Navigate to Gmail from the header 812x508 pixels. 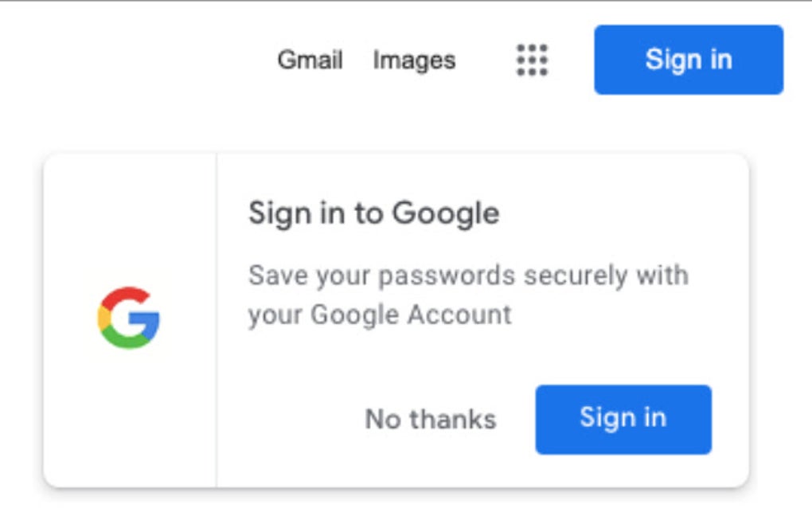310,60
